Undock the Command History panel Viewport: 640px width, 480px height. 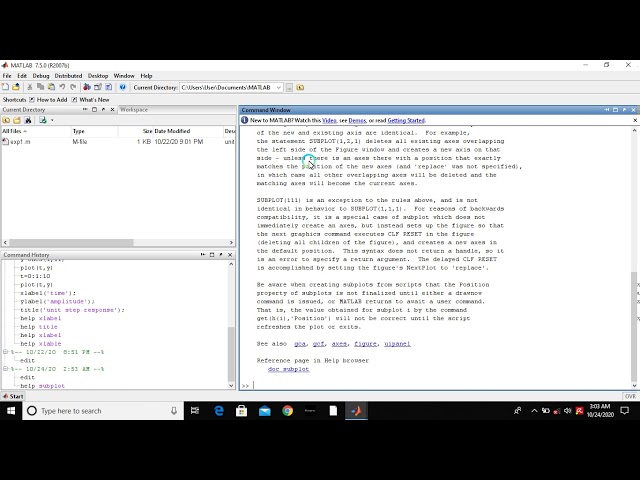click(x=221, y=255)
